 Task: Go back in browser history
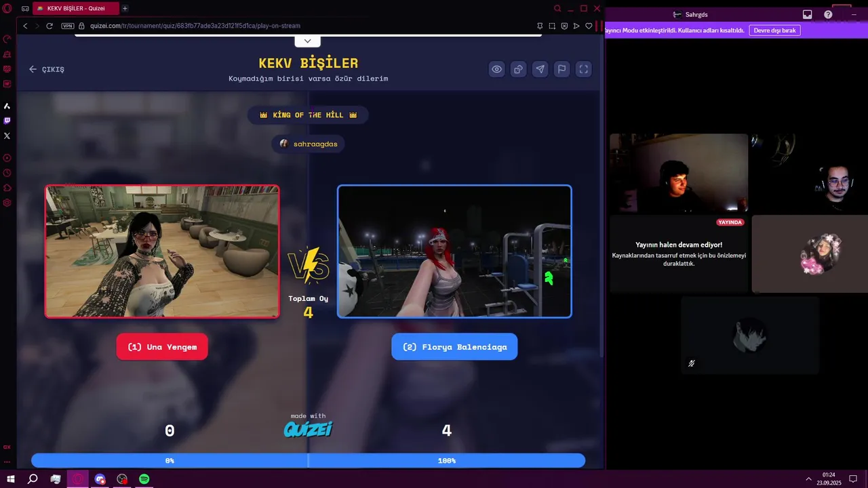coord(25,26)
